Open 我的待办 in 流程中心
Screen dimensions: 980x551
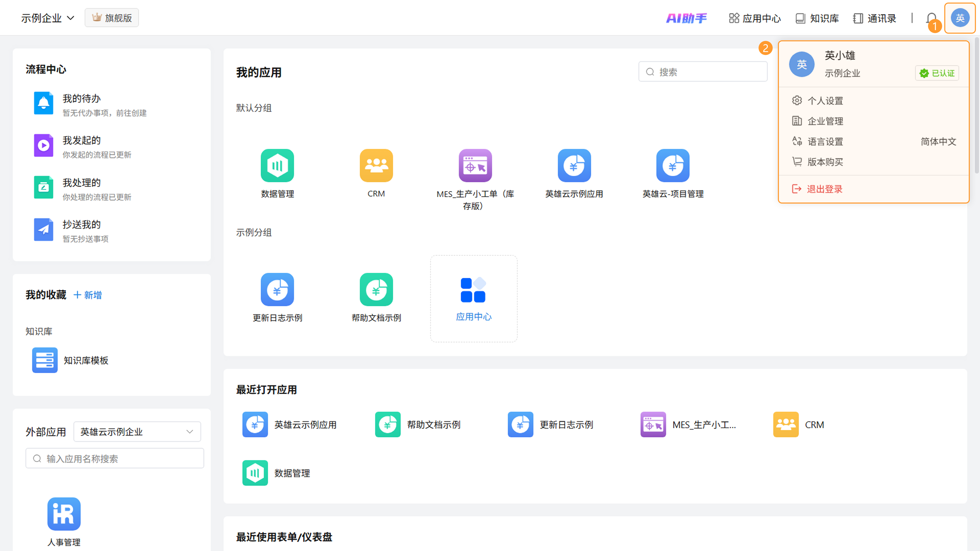(81, 99)
